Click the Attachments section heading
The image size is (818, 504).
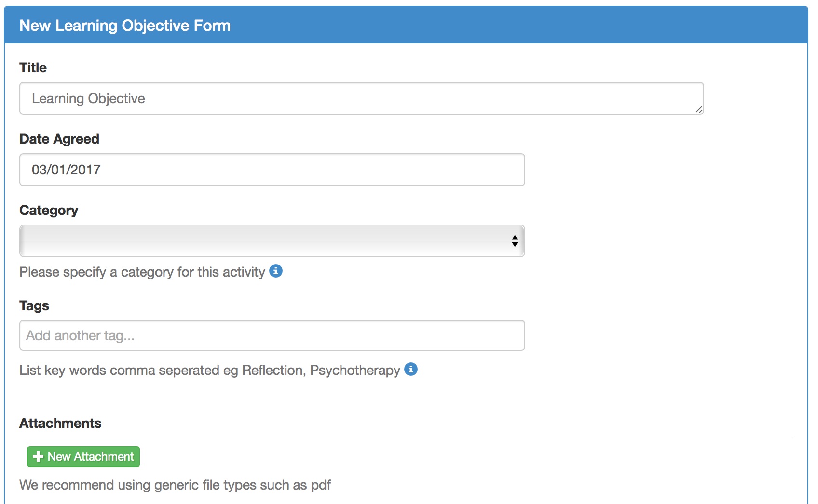pos(60,423)
